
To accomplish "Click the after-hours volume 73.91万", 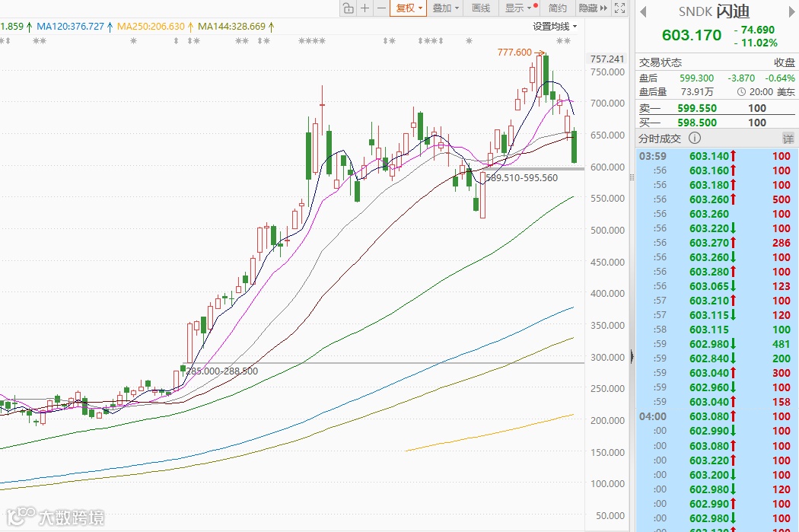I will [x=697, y=92].
